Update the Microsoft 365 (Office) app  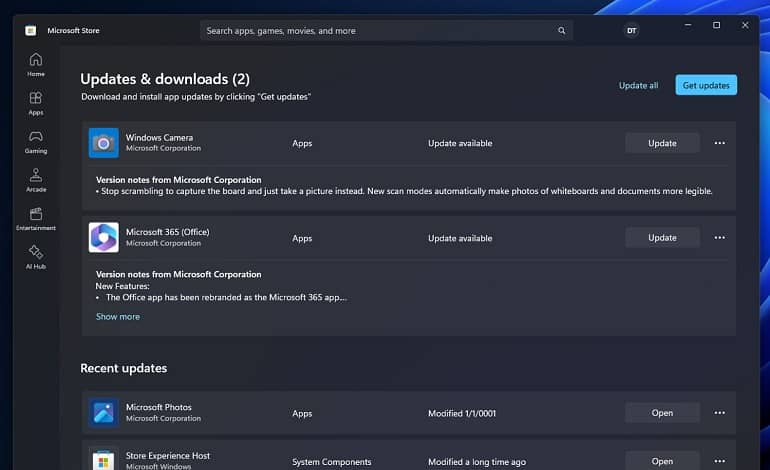click(662, 238)
